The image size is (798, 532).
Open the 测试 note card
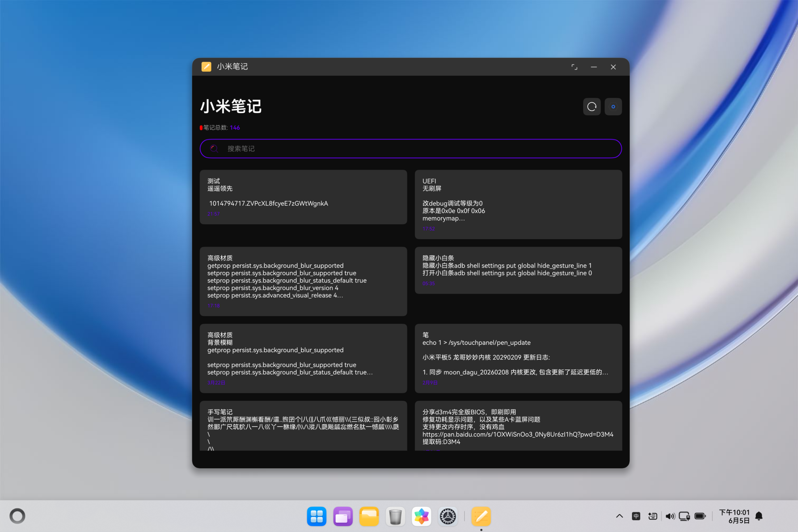pyautogui.click(x=303, y=197)
